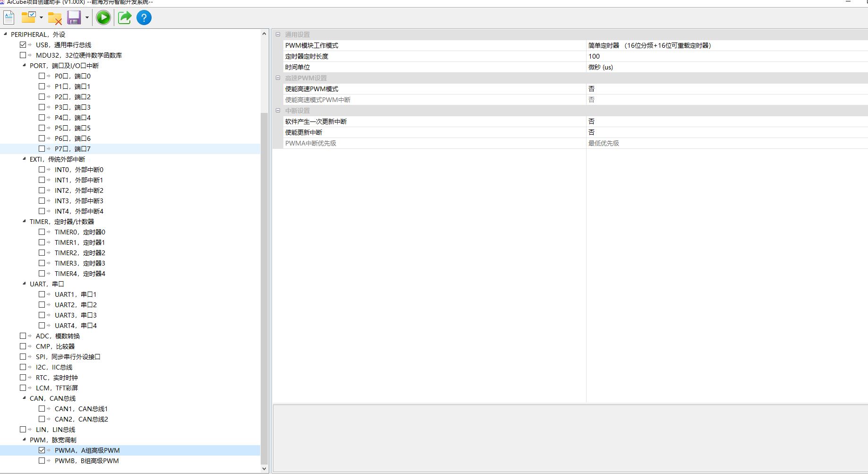Check the TIMER0 定时器0 checkbox

(x=42, y=232)
